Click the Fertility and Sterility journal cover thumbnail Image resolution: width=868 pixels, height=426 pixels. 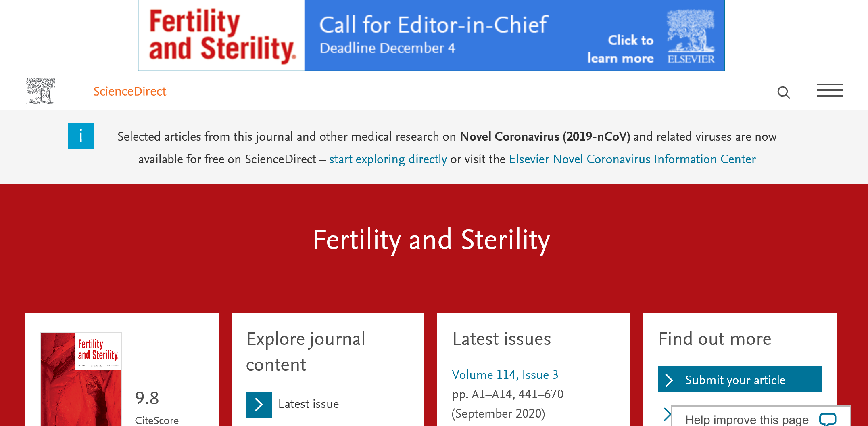pyautogui.click(x=81, y=379)
